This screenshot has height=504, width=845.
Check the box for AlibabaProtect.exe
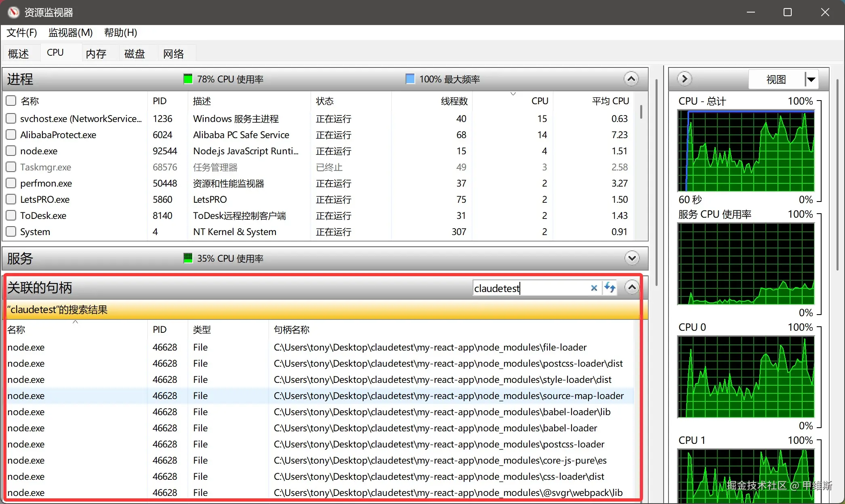(11, 134)
